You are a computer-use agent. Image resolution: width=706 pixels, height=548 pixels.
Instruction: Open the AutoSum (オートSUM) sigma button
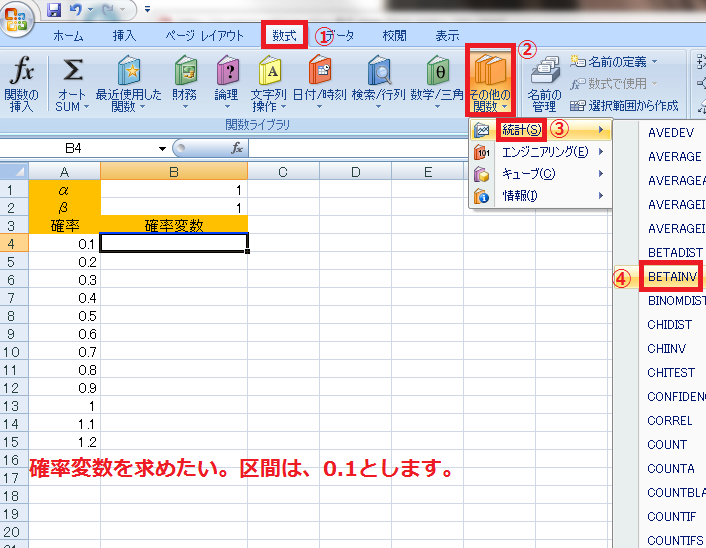[x=72, y=83]
